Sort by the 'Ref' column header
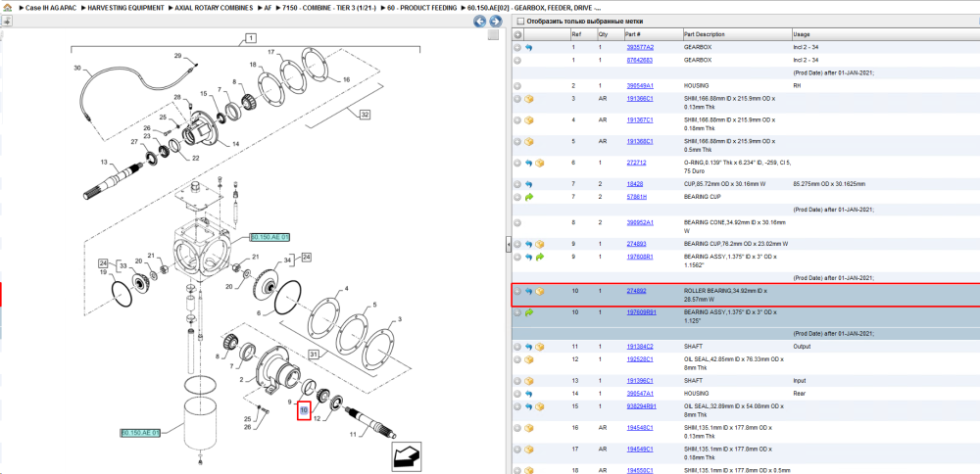 575,34
